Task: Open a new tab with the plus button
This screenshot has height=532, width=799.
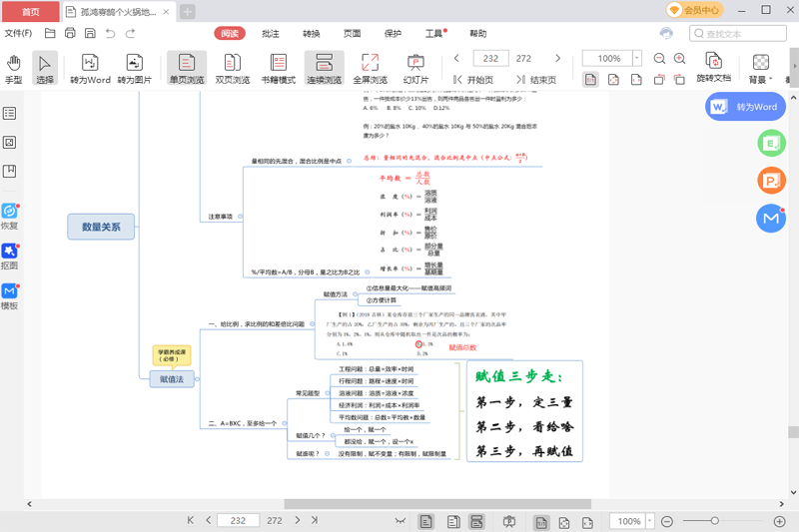Action: pos(188,12)
